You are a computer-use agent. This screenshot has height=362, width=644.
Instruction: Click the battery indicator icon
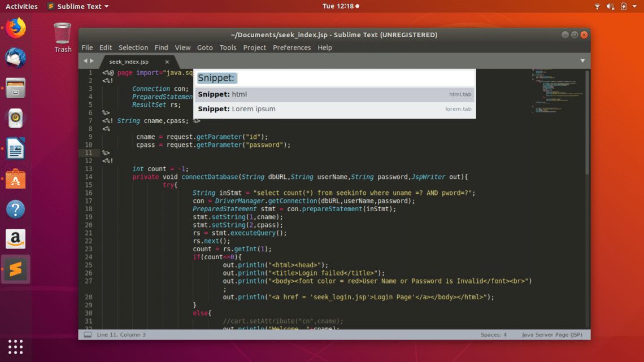(x=624, y=6)
